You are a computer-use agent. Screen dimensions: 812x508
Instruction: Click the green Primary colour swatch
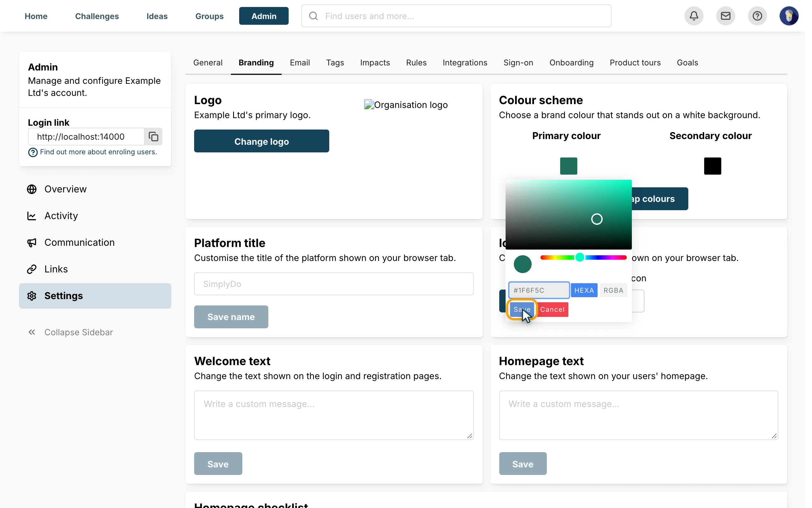(568, 166)
